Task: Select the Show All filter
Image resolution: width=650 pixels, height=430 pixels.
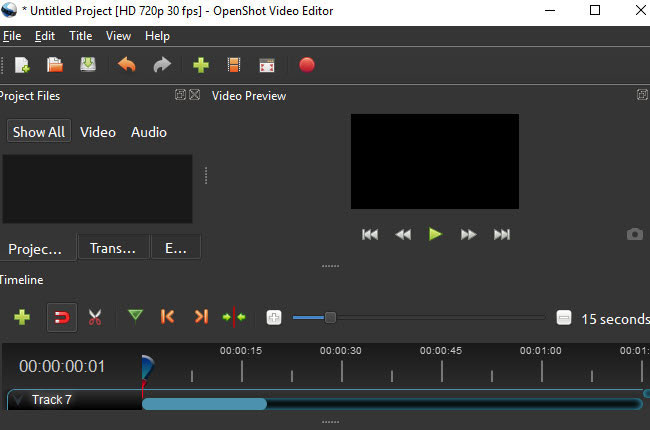Action: point(39,132)
